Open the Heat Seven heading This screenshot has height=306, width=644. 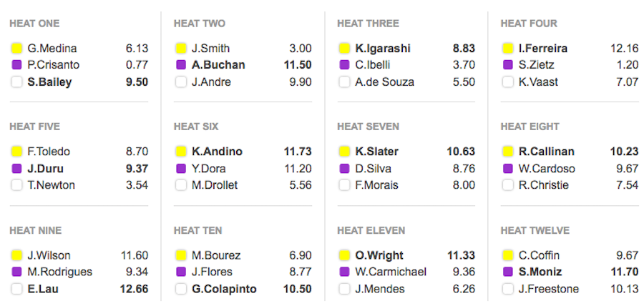pos(368,127)
